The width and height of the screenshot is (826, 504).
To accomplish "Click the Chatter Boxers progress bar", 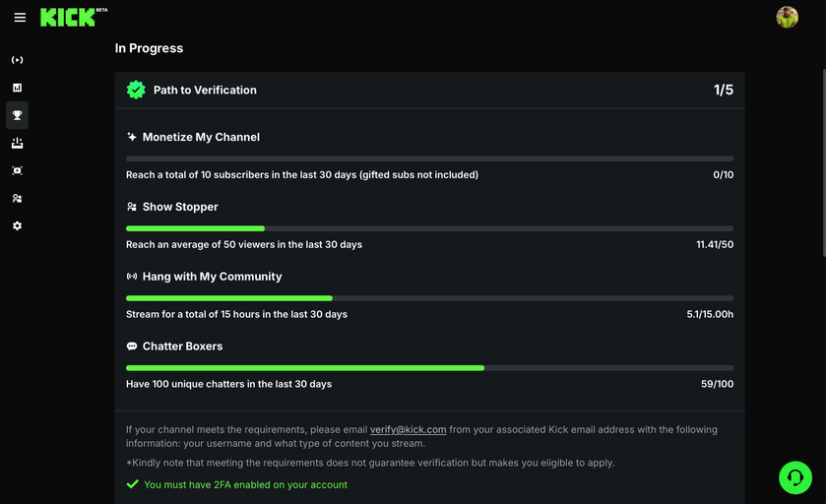I will pyautogui.click(x=429, y=368).
